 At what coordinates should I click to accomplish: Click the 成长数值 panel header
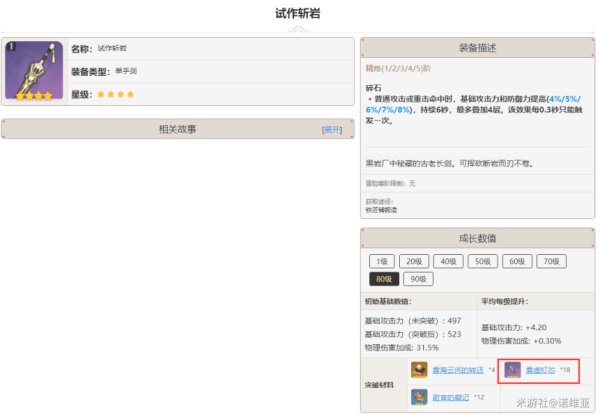(476, 238)
